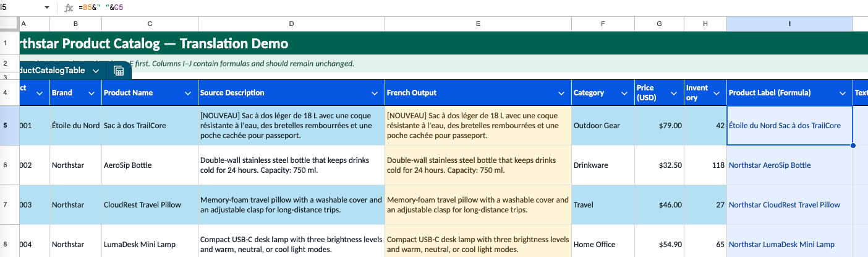Select the 'CloudRest Travel Pillow' product name cell

[x=150, y=205]
